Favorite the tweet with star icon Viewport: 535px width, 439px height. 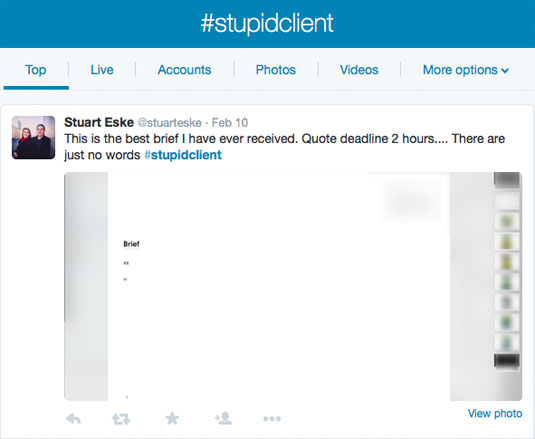click(172, 418)
